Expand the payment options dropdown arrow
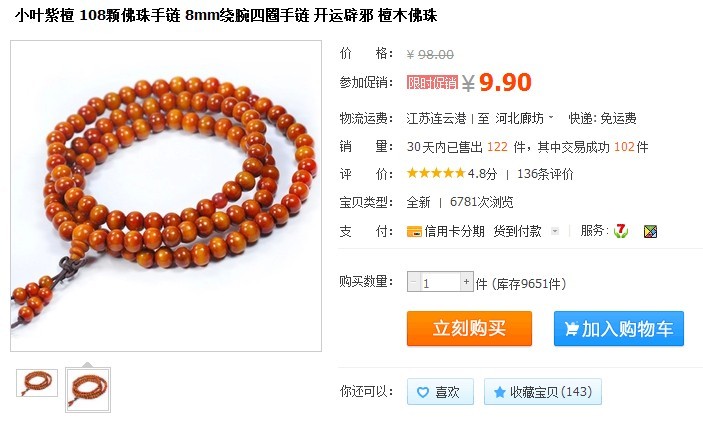This screenshot has width=703, height=426. pyautogui.click(x=555, y=231)
